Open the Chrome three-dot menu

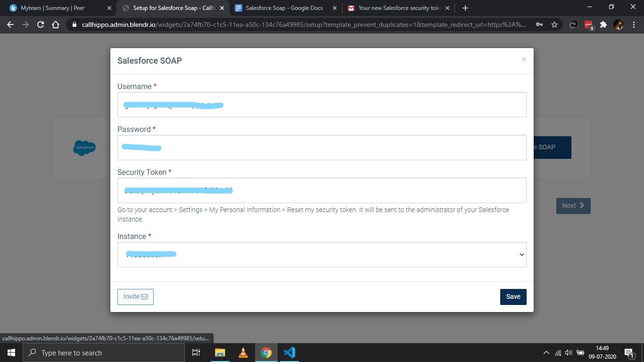tap(634, 25)
